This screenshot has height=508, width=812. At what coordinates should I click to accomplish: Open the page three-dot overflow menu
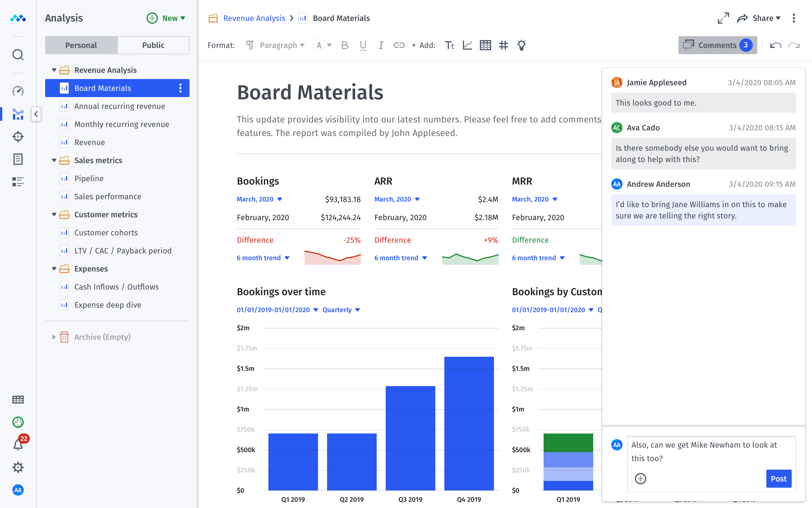794,18
